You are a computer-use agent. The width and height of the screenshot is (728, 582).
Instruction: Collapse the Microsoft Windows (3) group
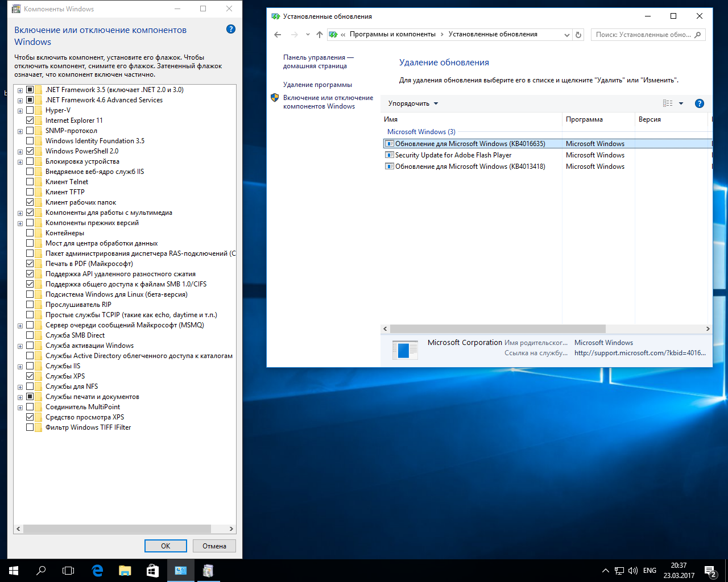pyautogui.click(x=421, y=132)
